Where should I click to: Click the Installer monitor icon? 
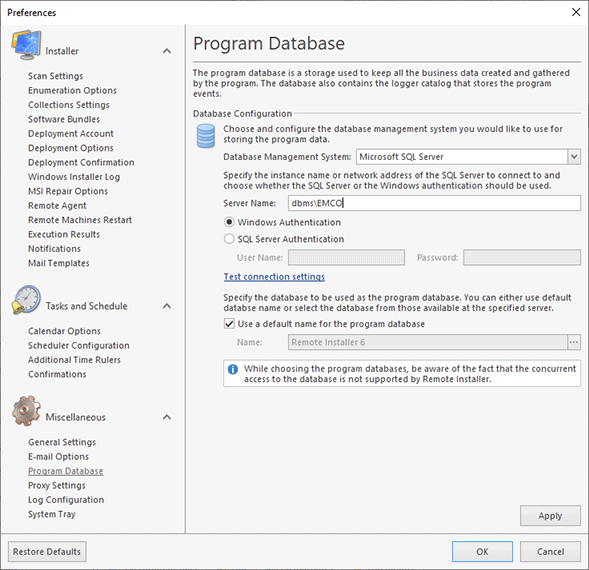pos(26,45)
